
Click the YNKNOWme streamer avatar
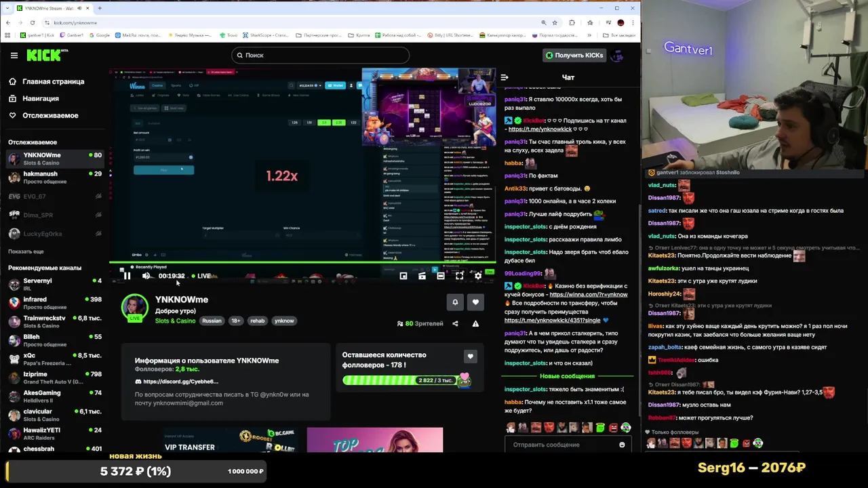[134, 307]
